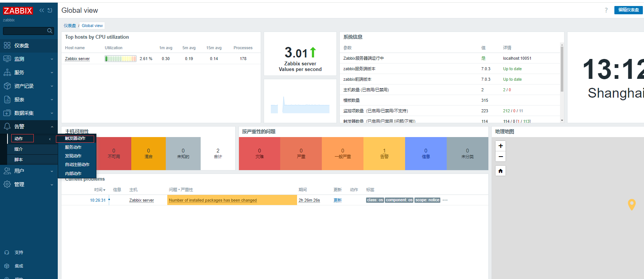The height and width of the screenshot is (279, 644).
Task: Click the system info scrollbar
Action: tap(562, 69)
